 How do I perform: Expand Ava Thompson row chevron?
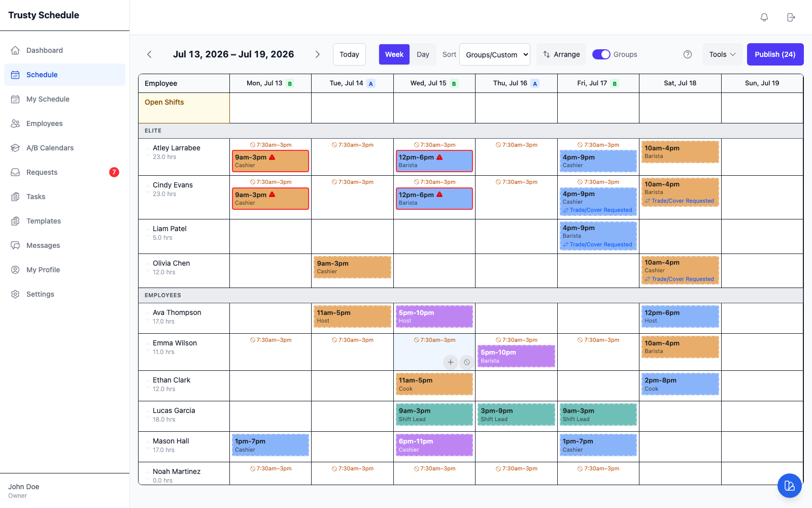tap(148, 316)
